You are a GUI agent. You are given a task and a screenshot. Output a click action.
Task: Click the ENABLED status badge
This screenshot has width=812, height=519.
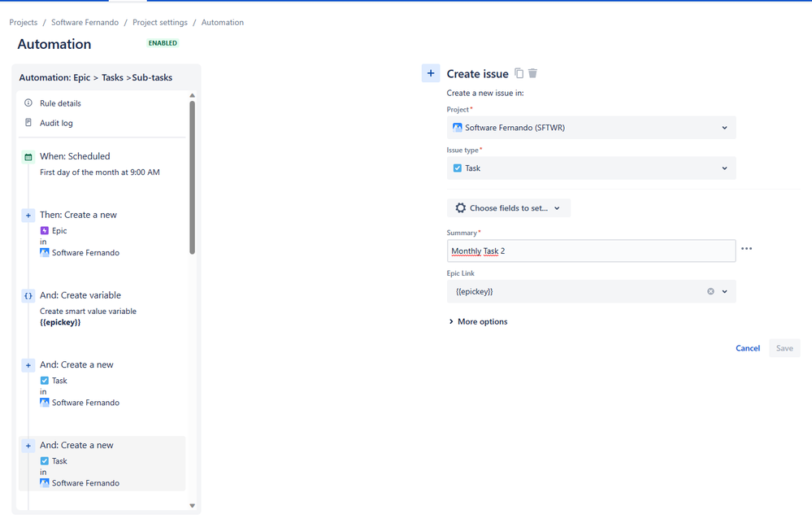click(x=163, y=43)
